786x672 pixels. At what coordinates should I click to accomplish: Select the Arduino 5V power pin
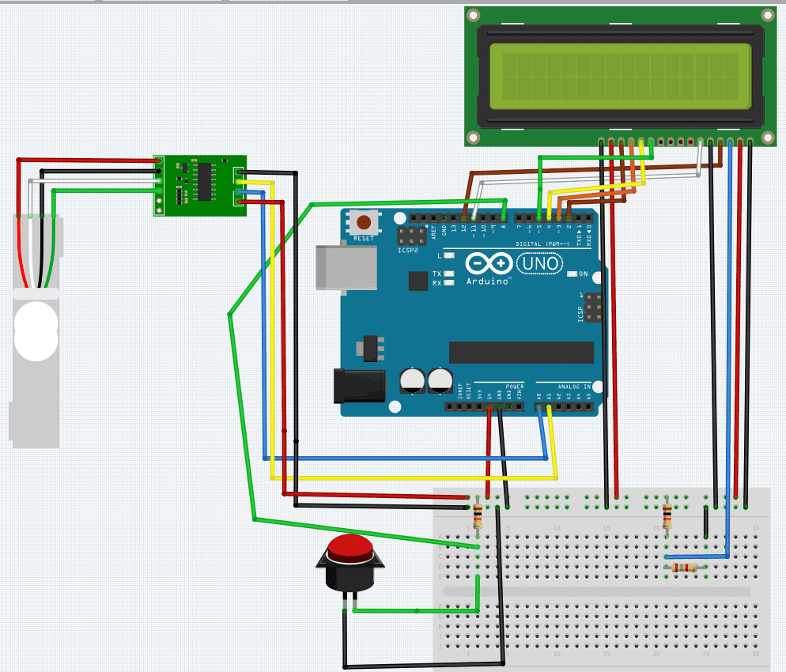click(x=489, y=407)
